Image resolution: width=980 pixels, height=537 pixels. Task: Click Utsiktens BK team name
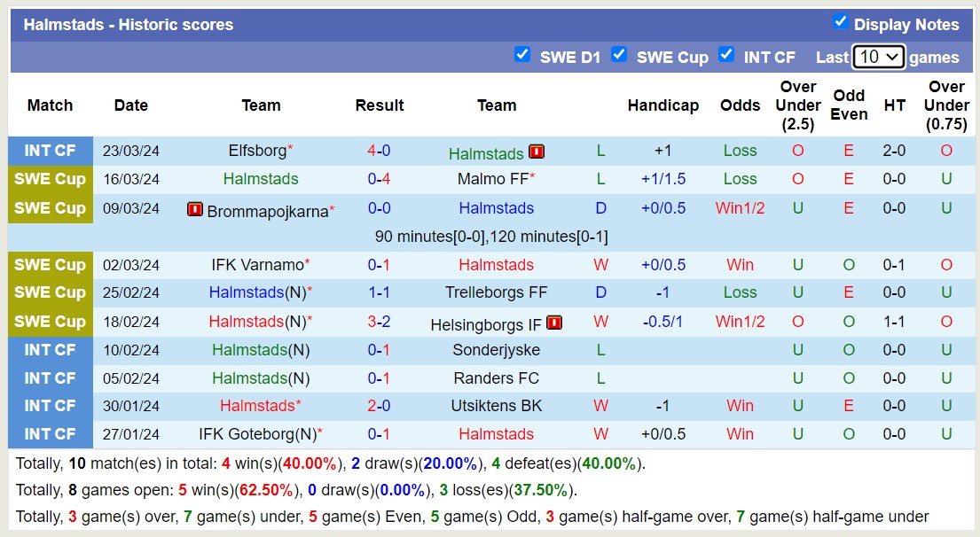(496, 406)
